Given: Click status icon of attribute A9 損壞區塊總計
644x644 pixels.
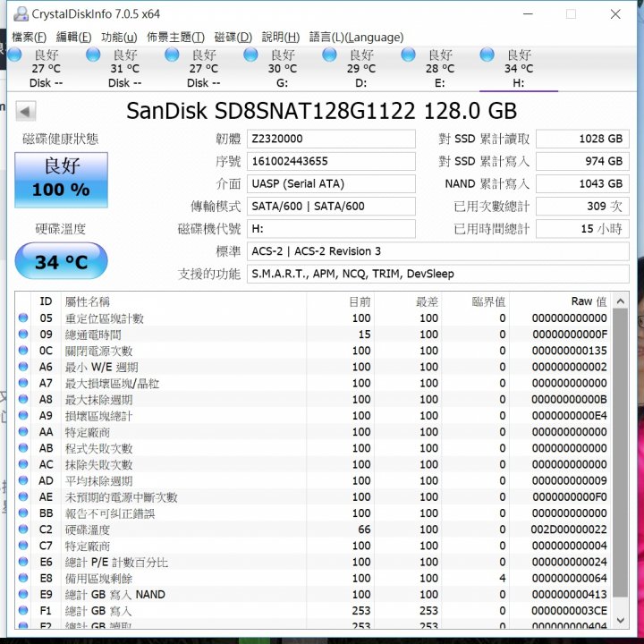Looking at the screenshot, I should (23, 416).
